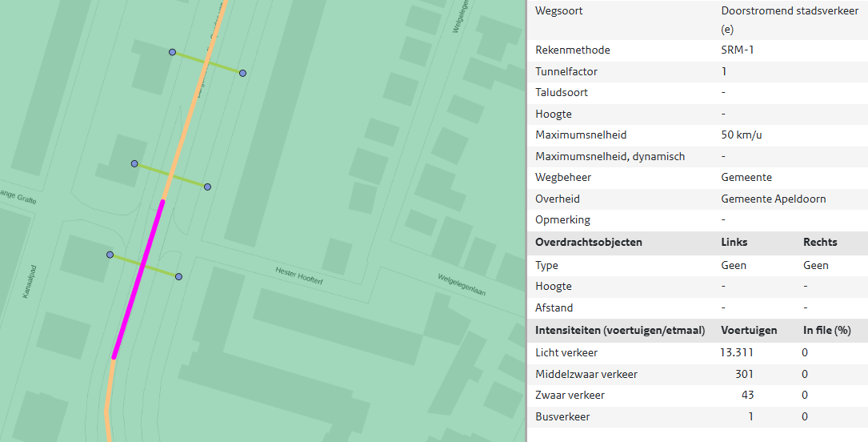Select the Wegbeheer value Gemeente

(746, 178)
